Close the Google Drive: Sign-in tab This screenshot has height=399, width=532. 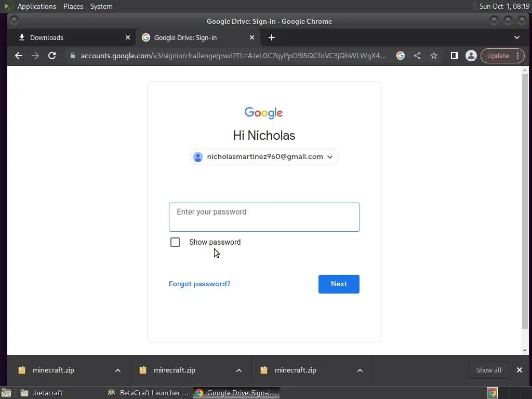click(x=252, y=37)
